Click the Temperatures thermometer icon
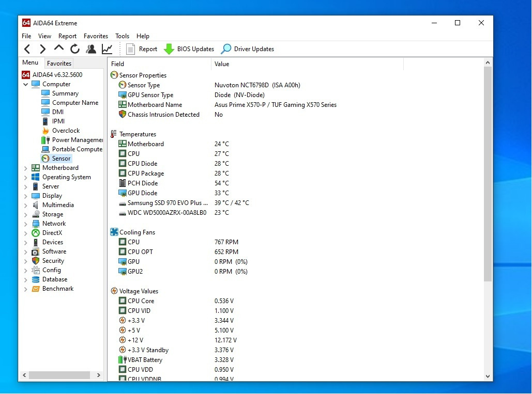The height and width of the screenshot is (394, 532). 114,134
